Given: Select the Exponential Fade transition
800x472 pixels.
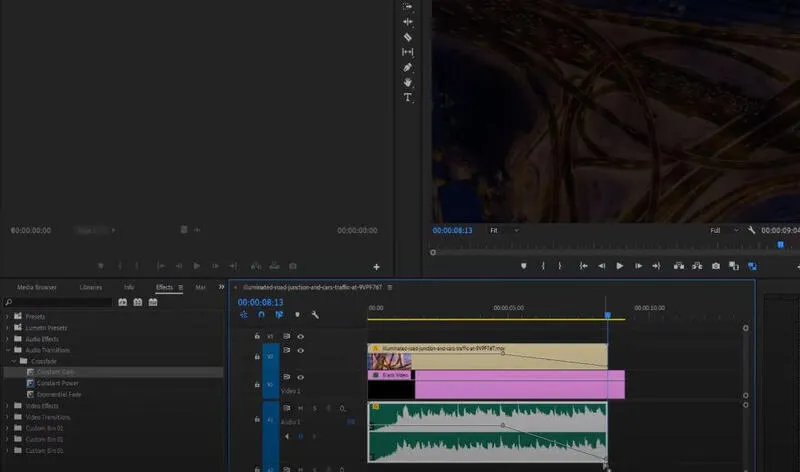Looking at the screenshot, I should [58, 394].
